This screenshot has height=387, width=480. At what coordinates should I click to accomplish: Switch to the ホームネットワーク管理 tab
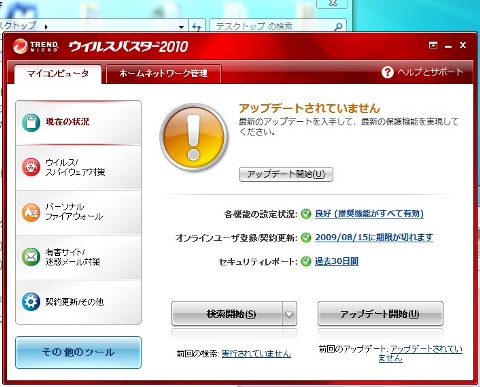click(x=163, y=73)
